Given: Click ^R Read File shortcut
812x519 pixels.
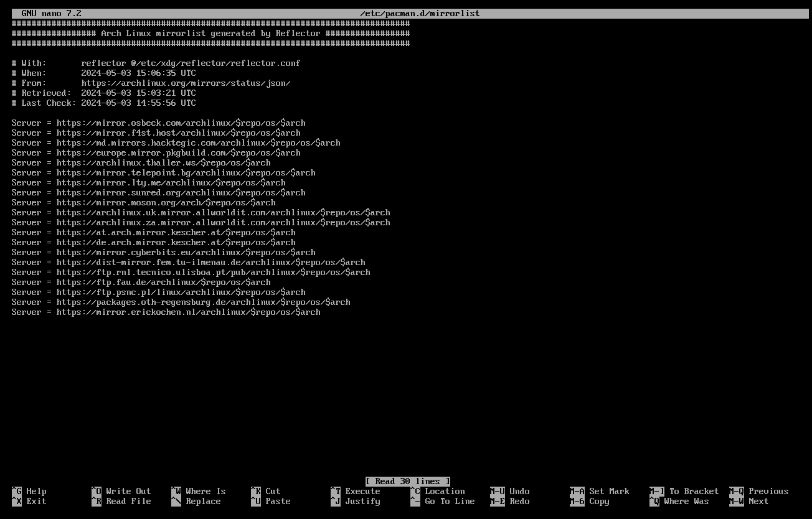Looking at the screenshot, I should point(121,501).
